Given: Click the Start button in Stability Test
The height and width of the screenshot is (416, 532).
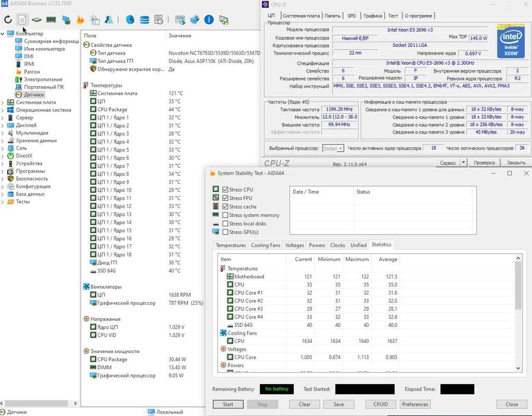Looking at the screenshot, I should click(x=228, y=404).
